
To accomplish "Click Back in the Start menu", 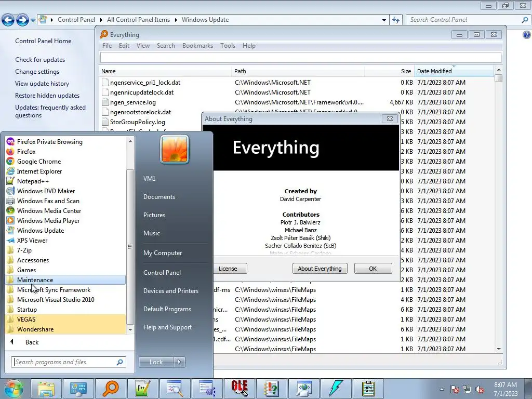I will (32, 342).
